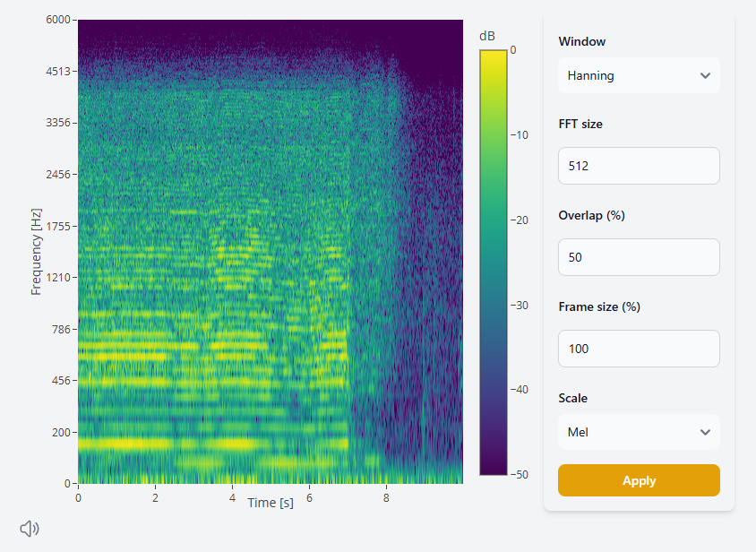Expand the Scale dropdown showing Mel
This screenshot has width=756, height=552.
pyautogui.click(x=638, y=432)
